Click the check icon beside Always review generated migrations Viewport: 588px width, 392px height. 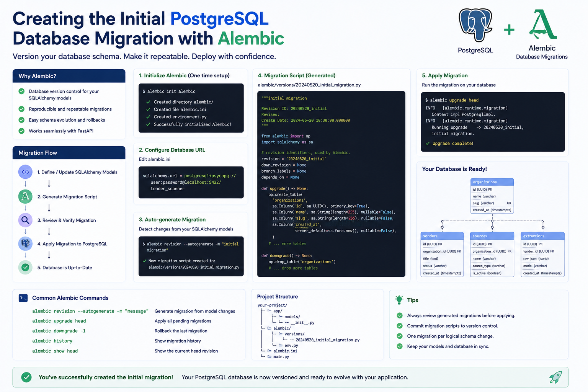[x=400, y=315]
